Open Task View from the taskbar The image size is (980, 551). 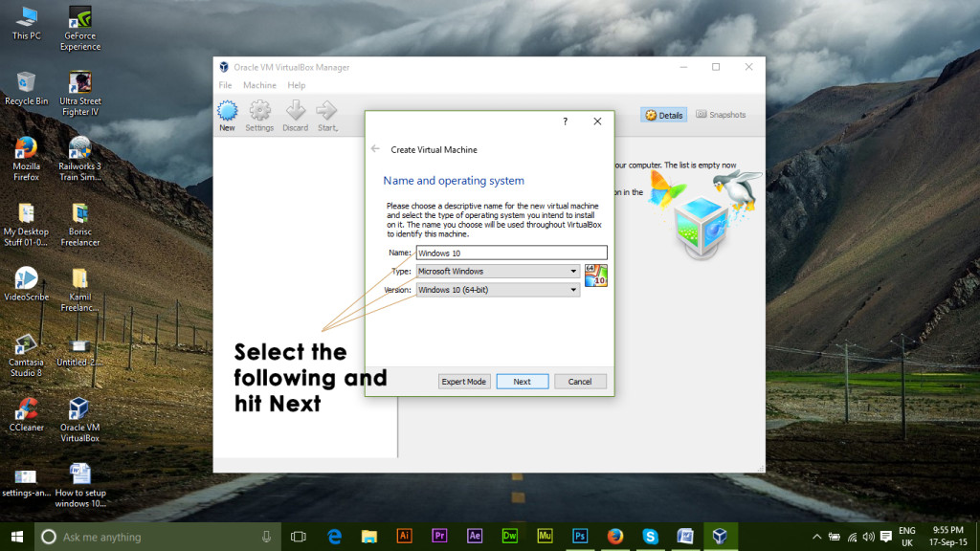[x=299, y=537]
